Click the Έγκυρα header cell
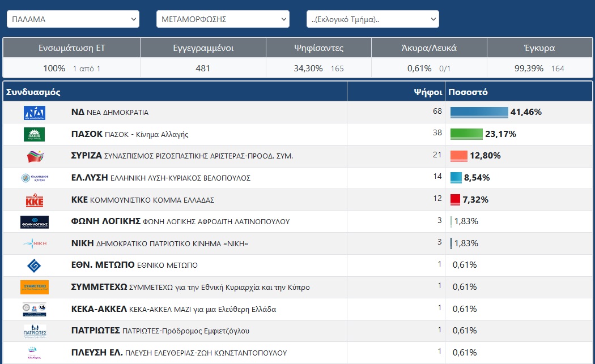595x364 pixels. (x=539, y=48)
